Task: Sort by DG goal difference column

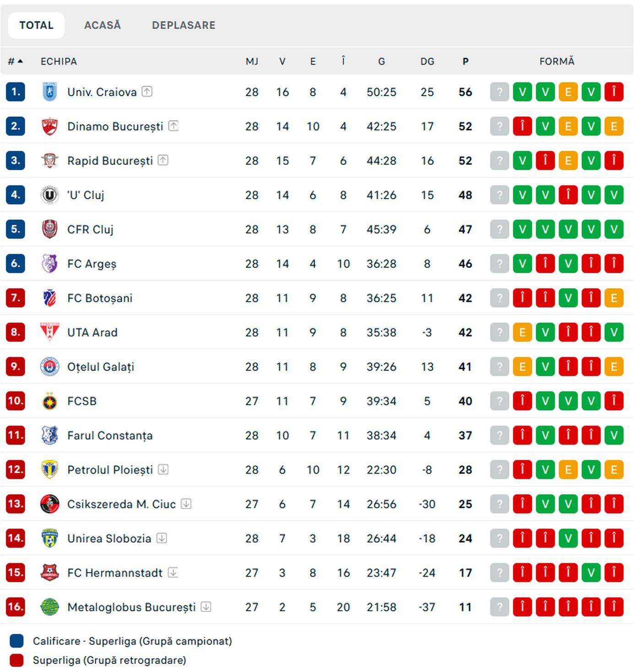Action: [x=427, y=61]
